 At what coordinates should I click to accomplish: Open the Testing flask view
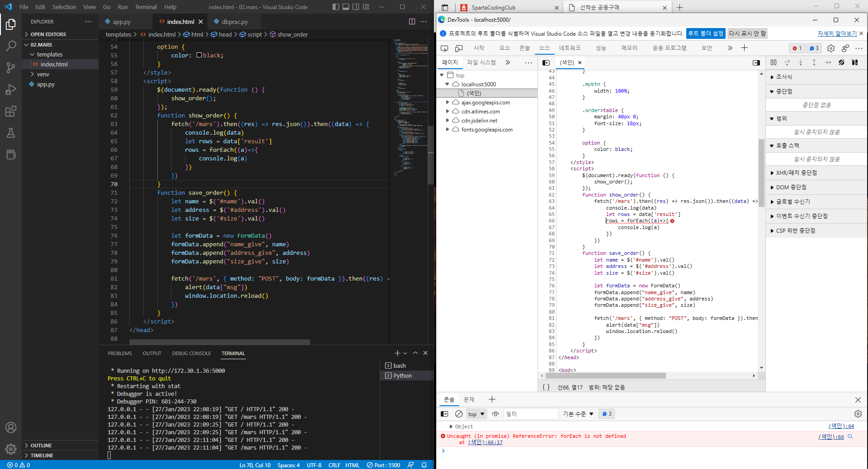[11, 133]
